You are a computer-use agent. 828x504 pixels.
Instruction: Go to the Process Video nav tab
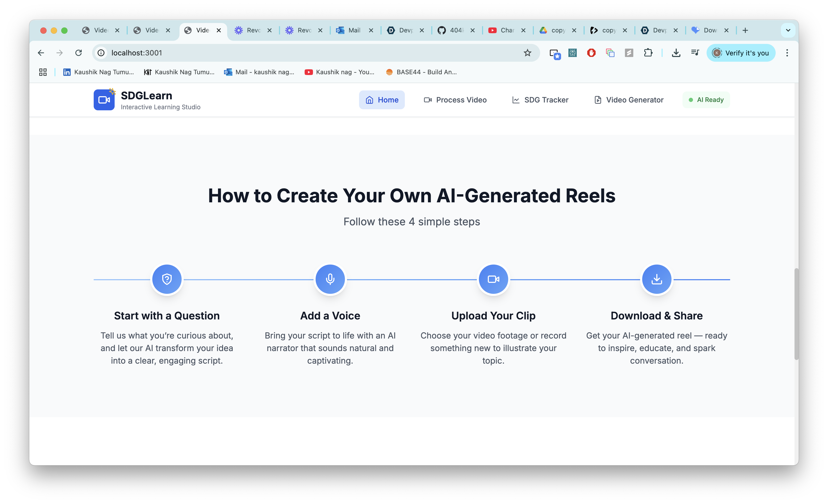pos(455,100)
